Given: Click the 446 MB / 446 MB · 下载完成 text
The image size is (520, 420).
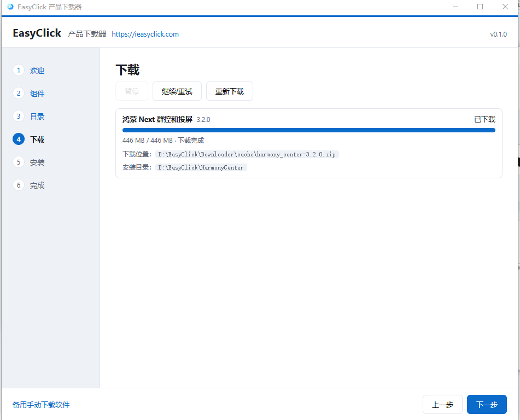Looking at the screenshot, I should pyautogui.click(x=163, y=141).
